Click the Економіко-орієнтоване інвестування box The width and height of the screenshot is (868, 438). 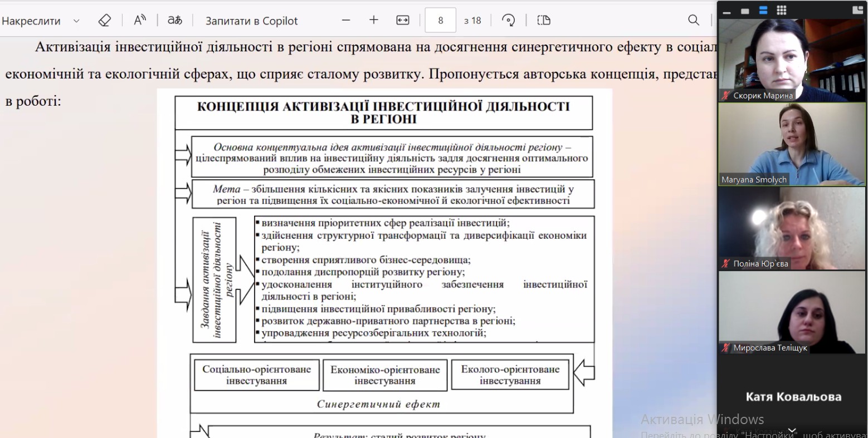[x=385, y=375]
